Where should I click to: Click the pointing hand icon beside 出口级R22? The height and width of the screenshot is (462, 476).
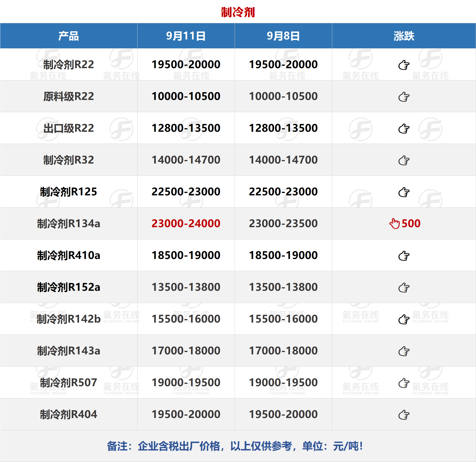404,128
